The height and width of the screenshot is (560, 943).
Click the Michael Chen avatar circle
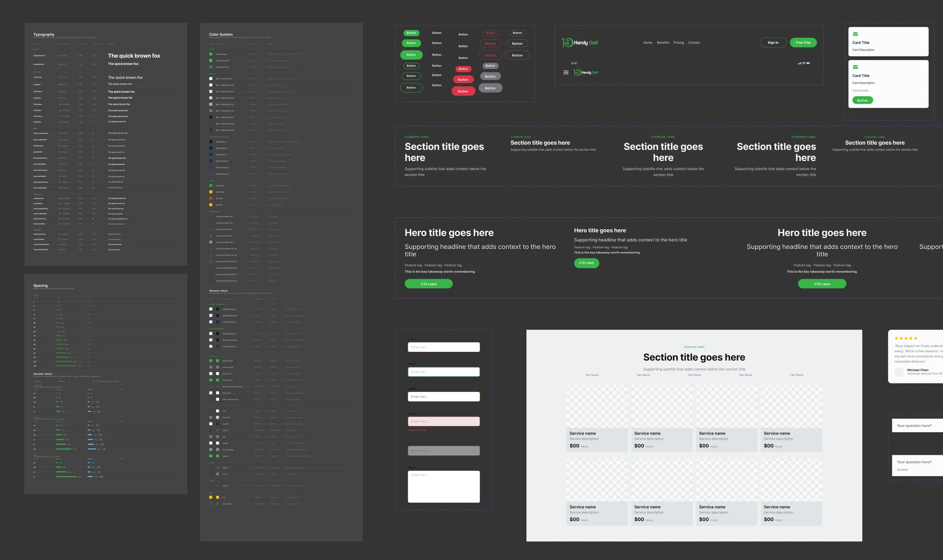click(x=899, y=372)
